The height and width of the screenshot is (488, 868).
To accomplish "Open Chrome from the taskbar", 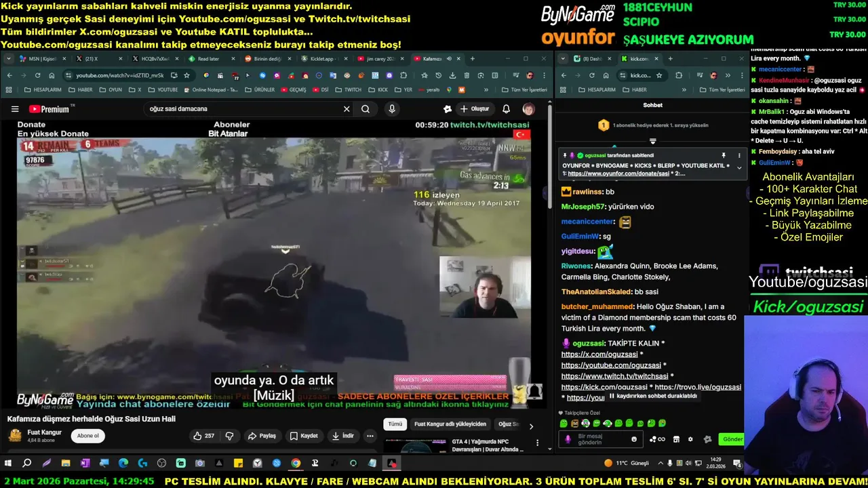I will [296, 464].
